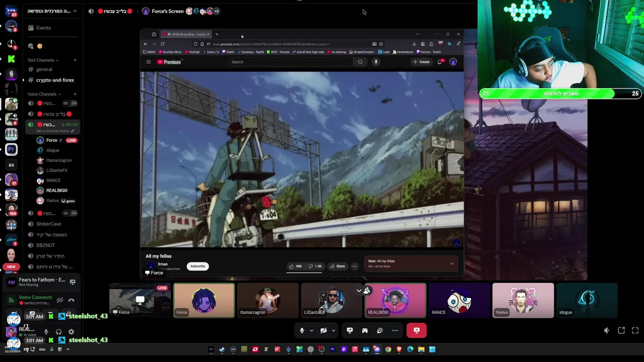Open the YouTube hamburger guide menu

coord(148,62)
